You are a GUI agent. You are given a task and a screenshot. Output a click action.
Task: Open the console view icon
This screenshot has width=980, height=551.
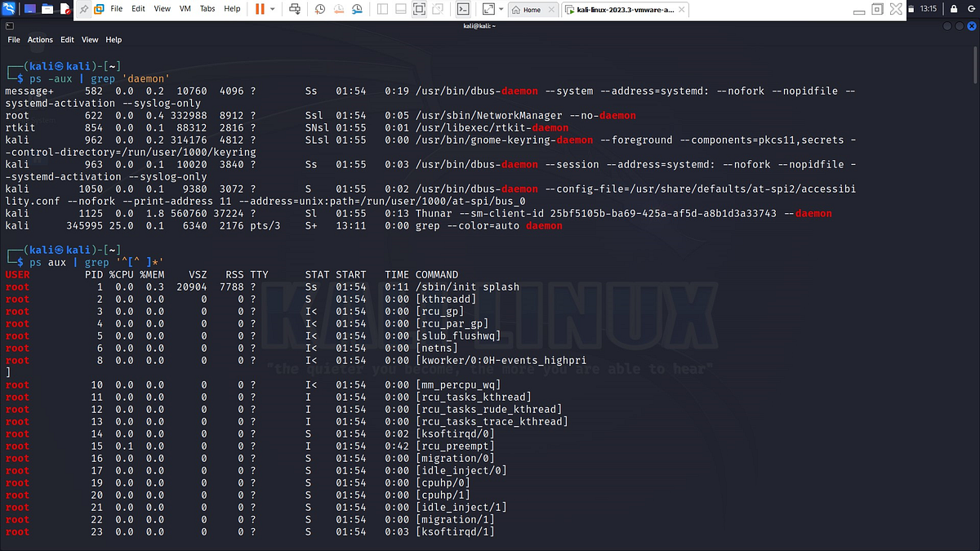[x=462, y=10]
